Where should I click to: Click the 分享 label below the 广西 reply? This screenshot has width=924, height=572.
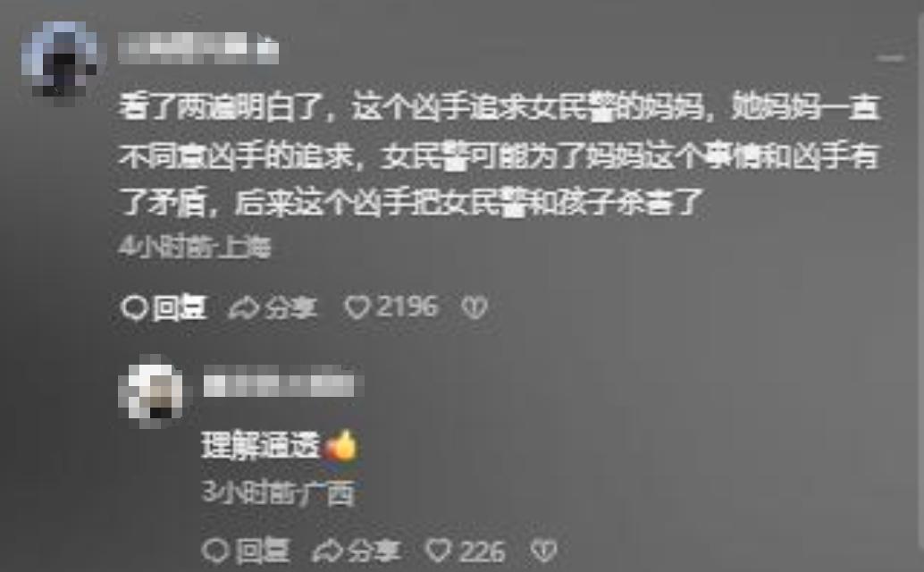tap(374, 551)
